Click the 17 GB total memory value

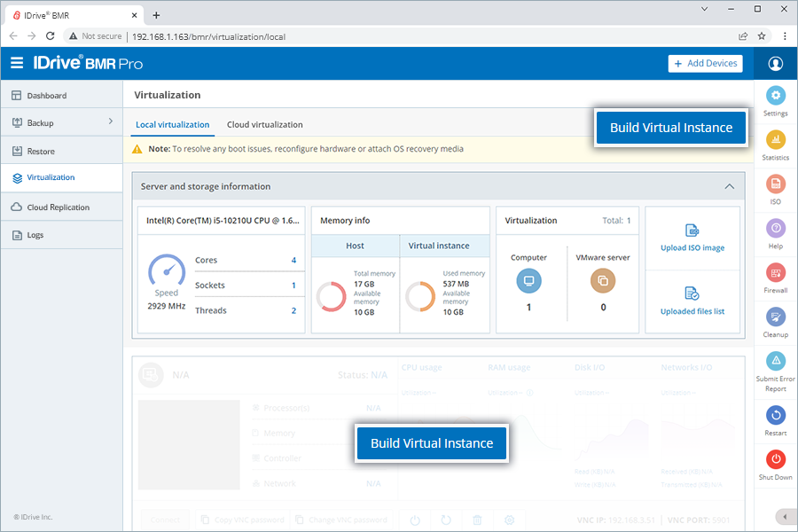tap(364, 284)
